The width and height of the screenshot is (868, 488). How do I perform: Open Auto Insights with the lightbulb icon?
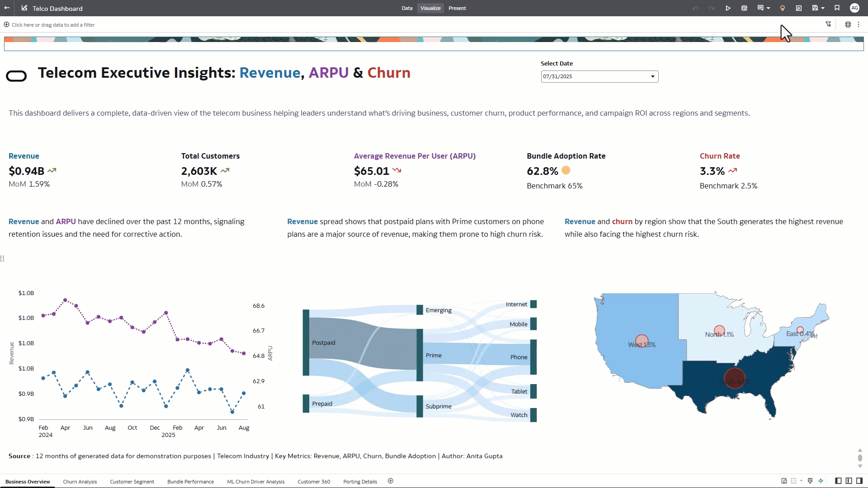pos(783,8)
